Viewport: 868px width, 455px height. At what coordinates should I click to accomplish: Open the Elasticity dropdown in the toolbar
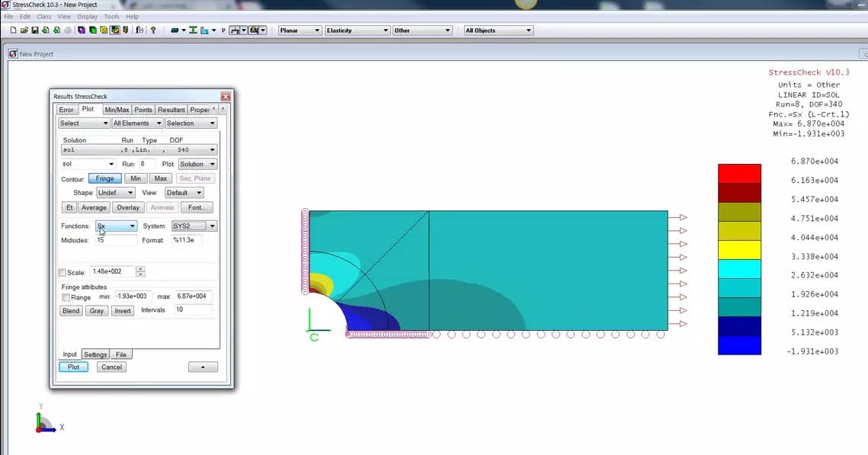click(x=357, y=30)
